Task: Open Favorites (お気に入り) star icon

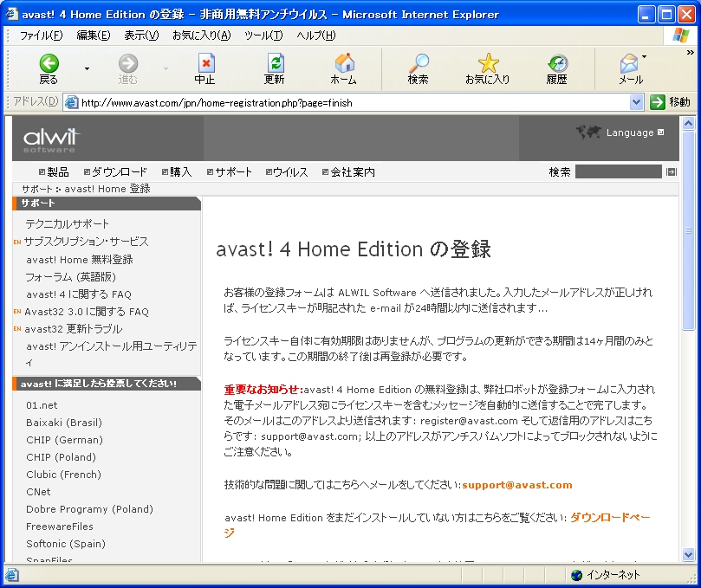Action: pos(488,63)
